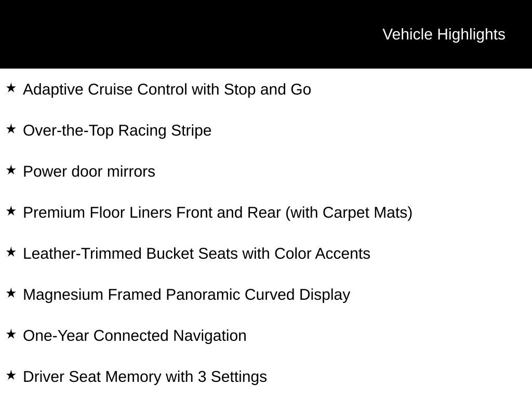Click the star beside Adaptive Cruise Control

11,88
